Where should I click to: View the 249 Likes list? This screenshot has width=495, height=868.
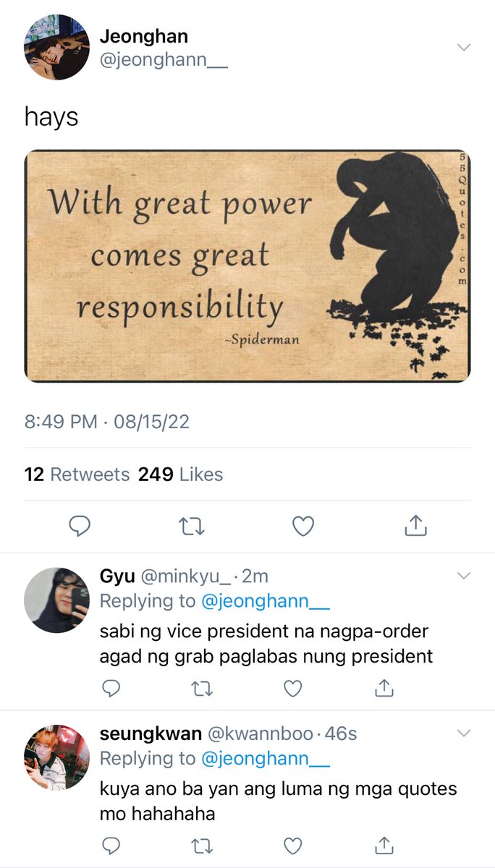point(180,475)
